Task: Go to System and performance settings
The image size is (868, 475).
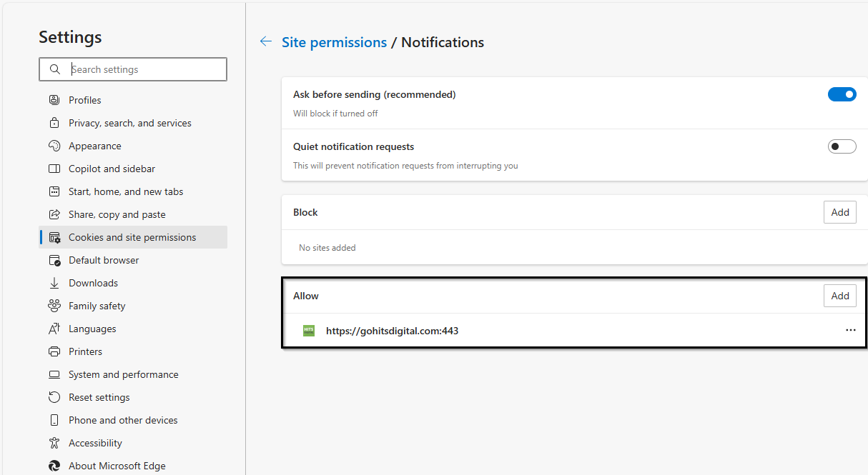Action: coord(123,374)
